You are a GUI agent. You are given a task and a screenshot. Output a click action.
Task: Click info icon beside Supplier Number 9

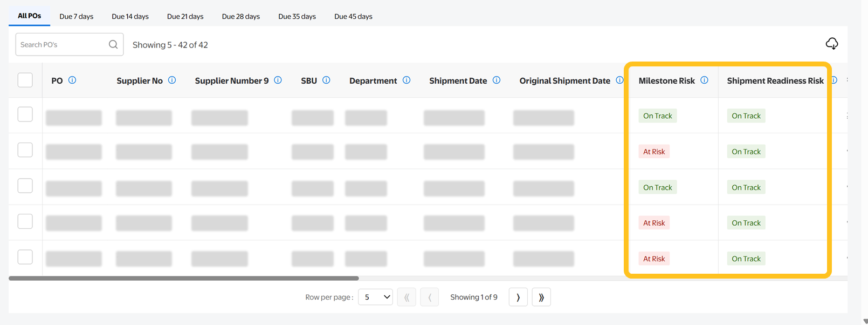278,80
